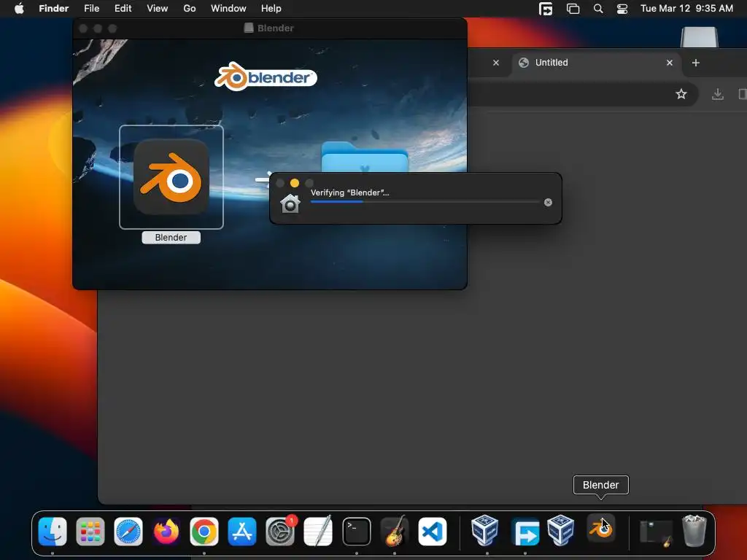The height and width of the screenshot is (560, 747).
Task: Bookmark this page with the star icon
Action: click(x=681, y=94)
